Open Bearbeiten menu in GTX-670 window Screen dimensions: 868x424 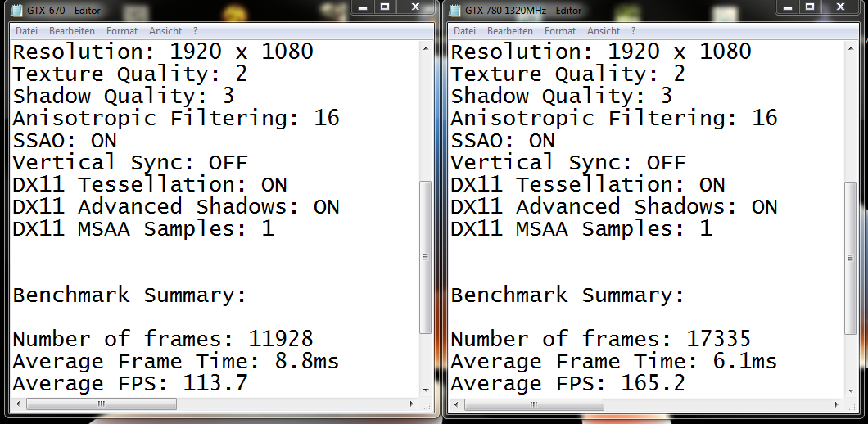pos(72,32)
